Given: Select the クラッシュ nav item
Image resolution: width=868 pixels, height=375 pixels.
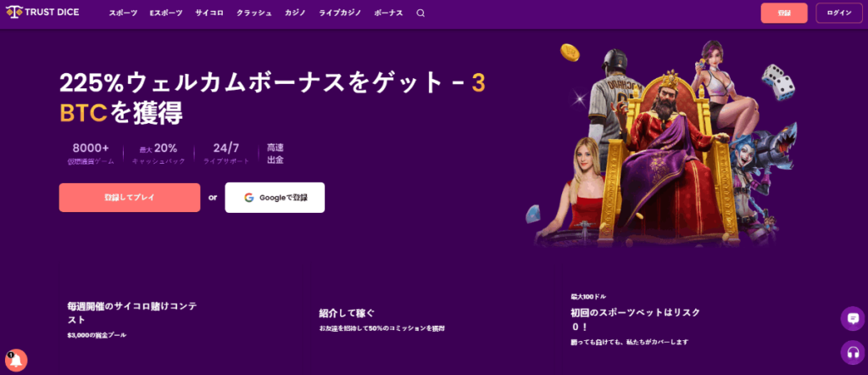Looking at the screenshot, I should point(254,14).
